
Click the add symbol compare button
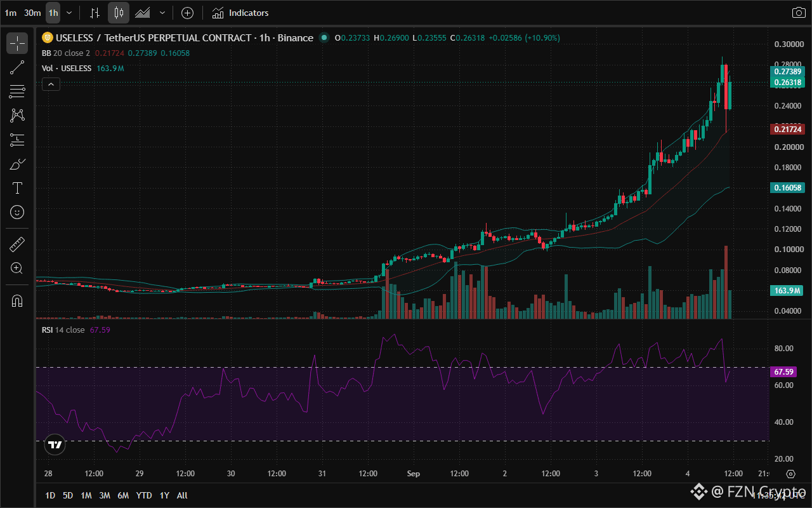tap(187, 13)
